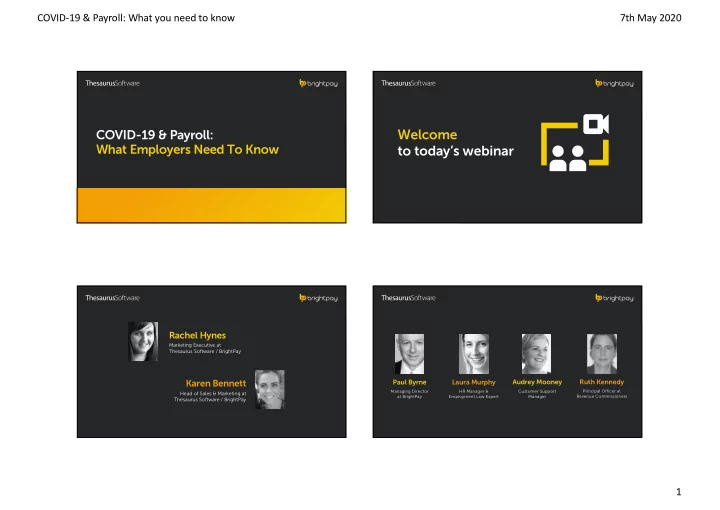Click Karen Bennett's photo
The width and height of the screenshot is (720, 510).
(x=270, y=389)
